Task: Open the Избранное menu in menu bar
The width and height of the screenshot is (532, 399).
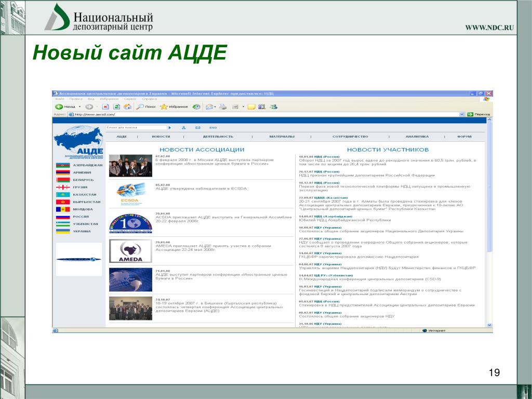Action: click(x=109, y=99)
